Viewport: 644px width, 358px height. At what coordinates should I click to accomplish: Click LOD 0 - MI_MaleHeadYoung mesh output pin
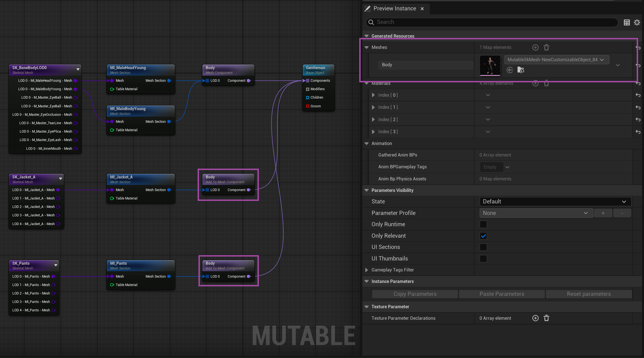click(75, 81)
